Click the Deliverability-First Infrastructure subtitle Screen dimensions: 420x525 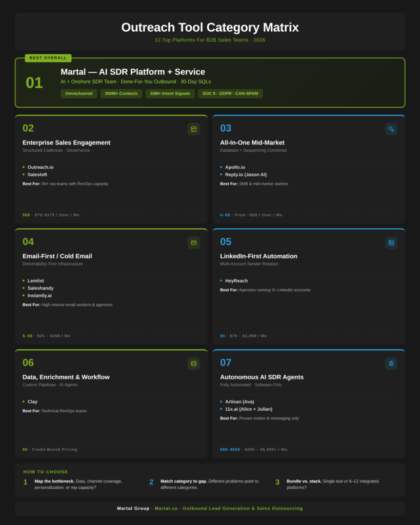pos(53,264)
